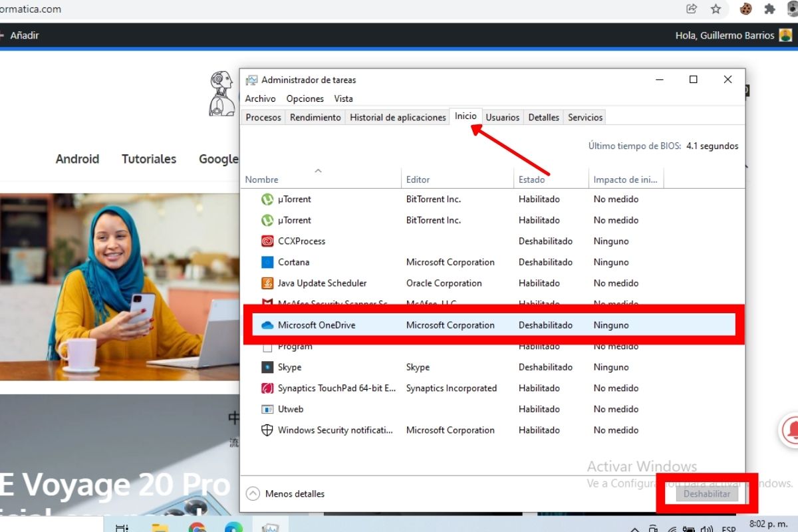Open the Vista menu
Image resolution: width=798 pixels, height=532 pixels.
tap(343, 98)
